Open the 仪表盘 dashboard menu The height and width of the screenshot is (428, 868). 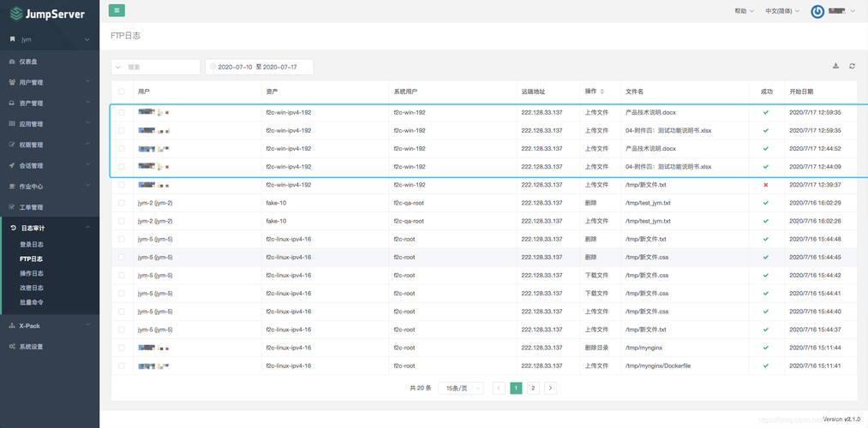point(50,62)
